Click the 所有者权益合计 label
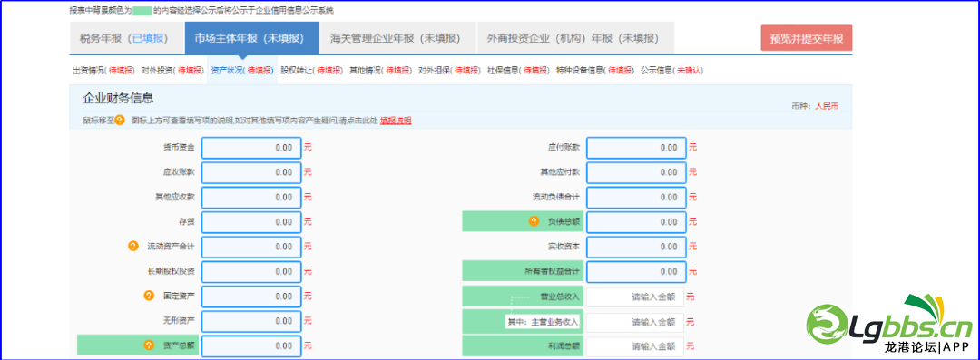The height and width of the screenshot is (360, 980). pyautogui.click(x=553, y=271)
